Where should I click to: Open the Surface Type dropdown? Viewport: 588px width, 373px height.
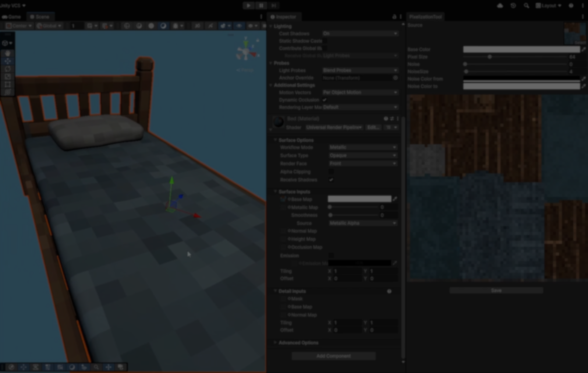point(362,155)
